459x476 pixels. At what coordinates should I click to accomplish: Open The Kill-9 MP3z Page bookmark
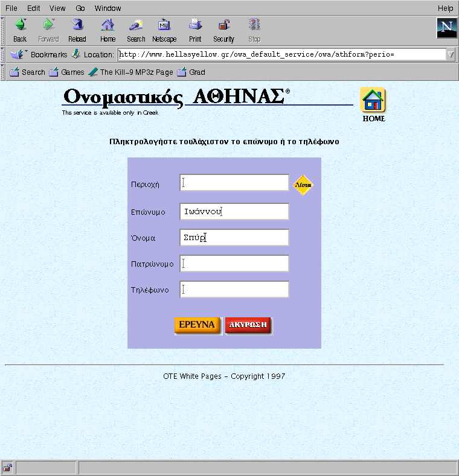(131, 72)
